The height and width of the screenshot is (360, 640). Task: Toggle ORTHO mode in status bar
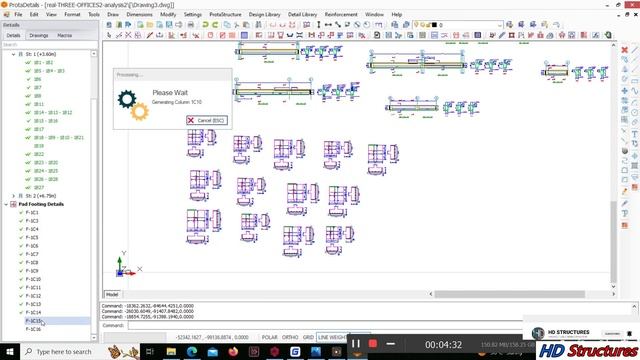coord(290,337)
